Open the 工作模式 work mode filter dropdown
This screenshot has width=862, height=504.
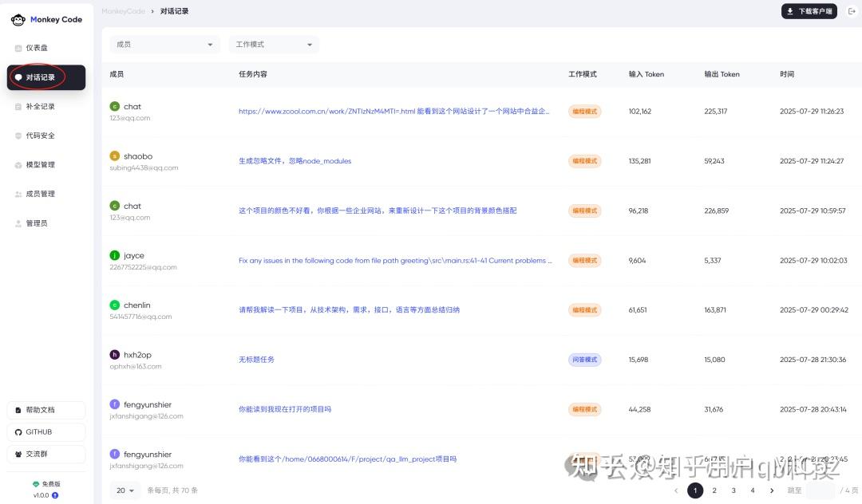(273, 45)
